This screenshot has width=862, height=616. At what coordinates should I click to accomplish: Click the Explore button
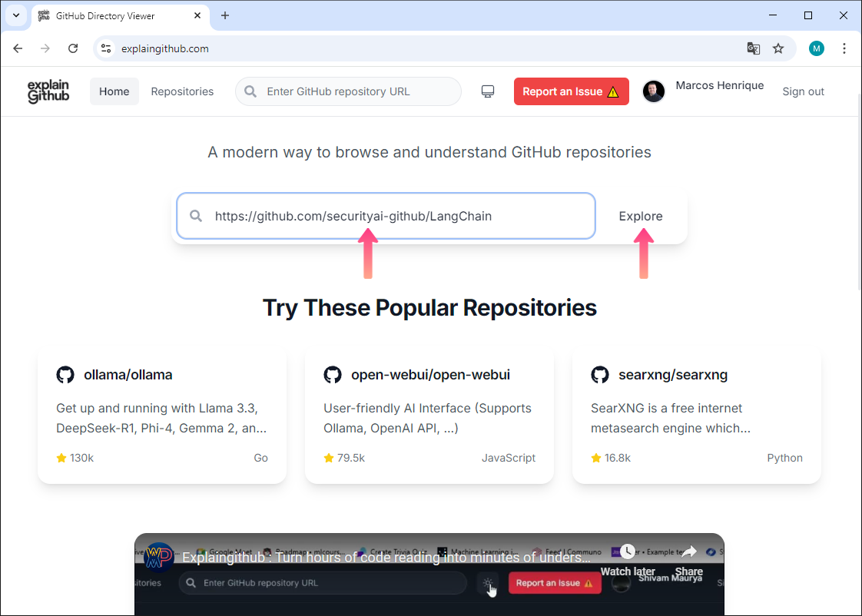641,216
